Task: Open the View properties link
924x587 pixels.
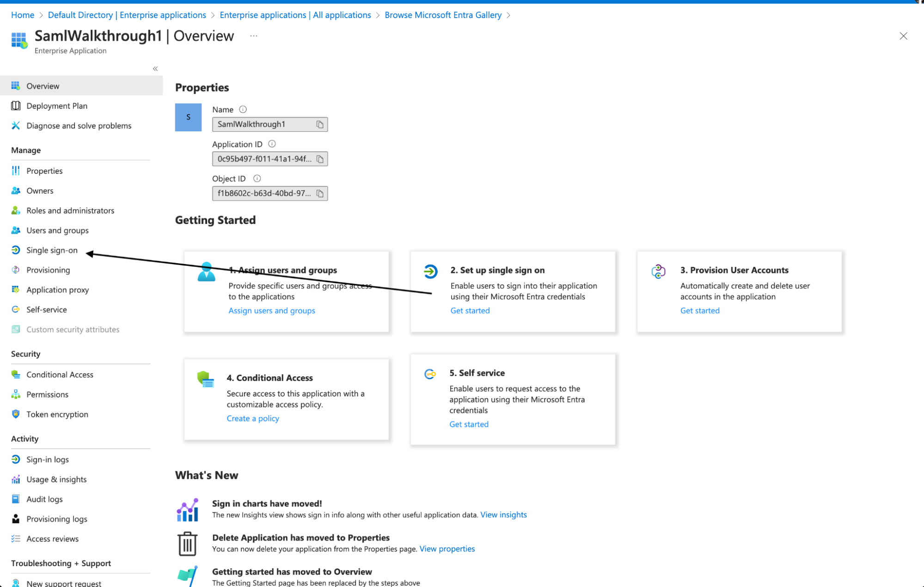Action: pyautogui.click(x=447, y=549)
